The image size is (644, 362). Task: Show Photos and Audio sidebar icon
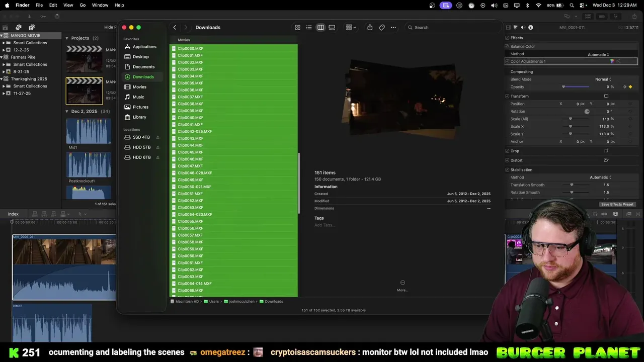tap(19, 27)
